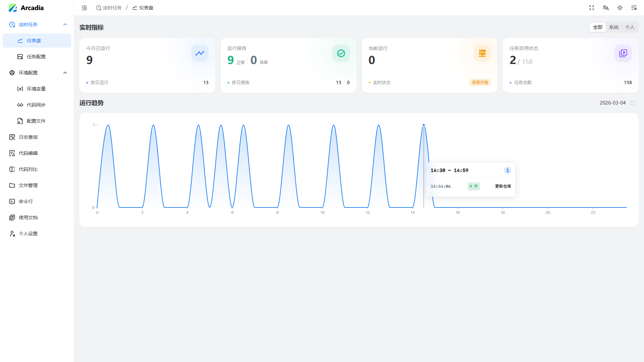Go to 日志查询 menu item

click(28, 137)
